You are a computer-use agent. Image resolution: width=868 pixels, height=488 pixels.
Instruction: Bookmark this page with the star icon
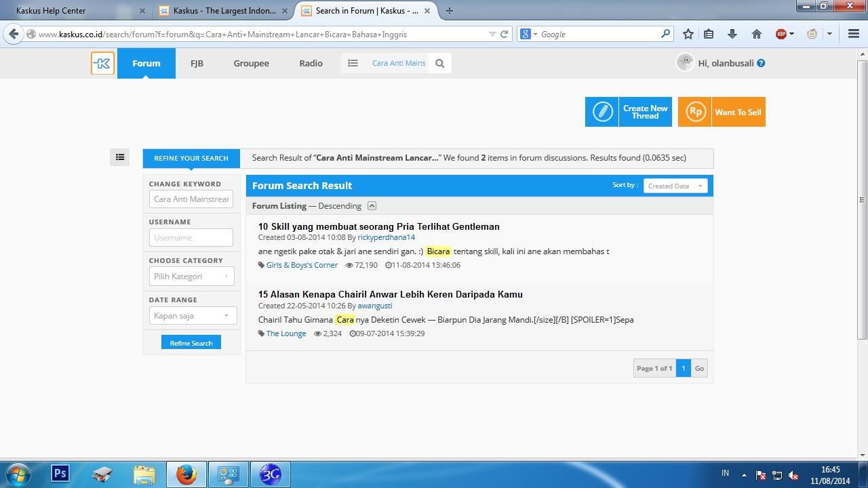click(x=688, y=34)
